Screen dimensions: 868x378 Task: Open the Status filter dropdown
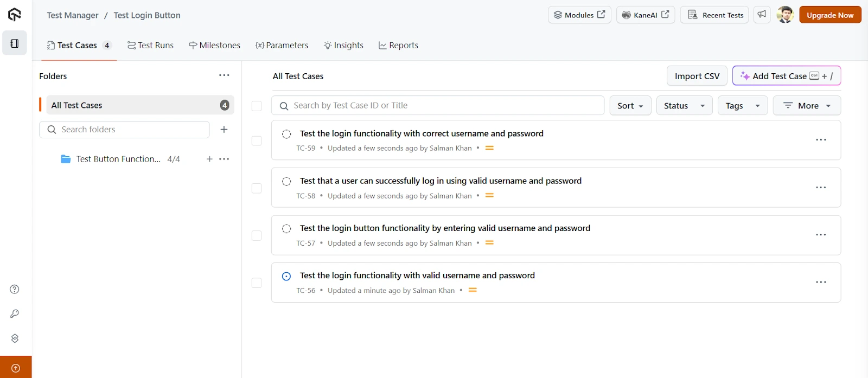(683, 105)
